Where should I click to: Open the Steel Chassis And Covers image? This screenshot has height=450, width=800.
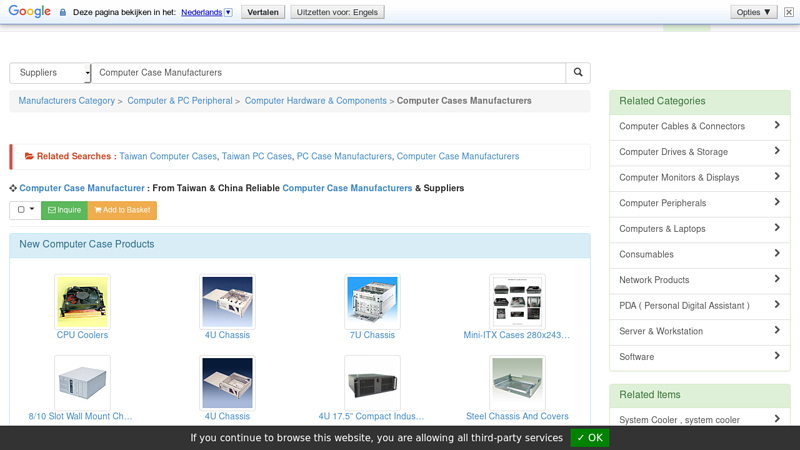pos(517,383)
